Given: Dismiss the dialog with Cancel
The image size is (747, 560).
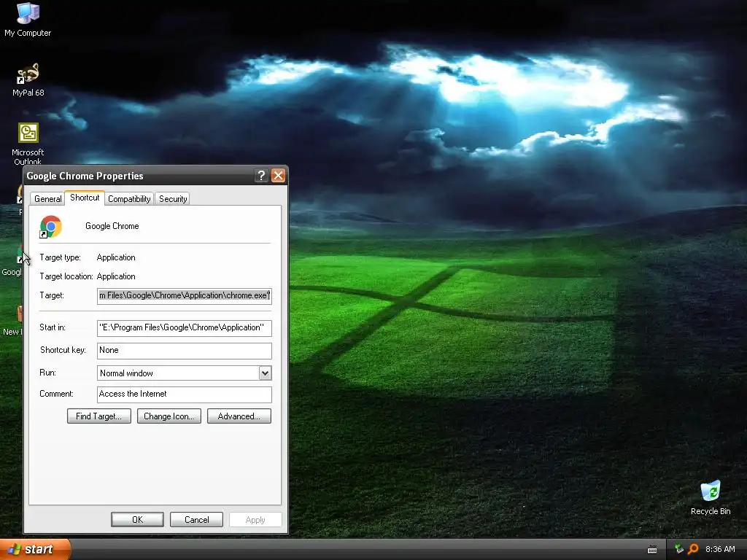Looking at the screenshot, I should pos(196,519).
